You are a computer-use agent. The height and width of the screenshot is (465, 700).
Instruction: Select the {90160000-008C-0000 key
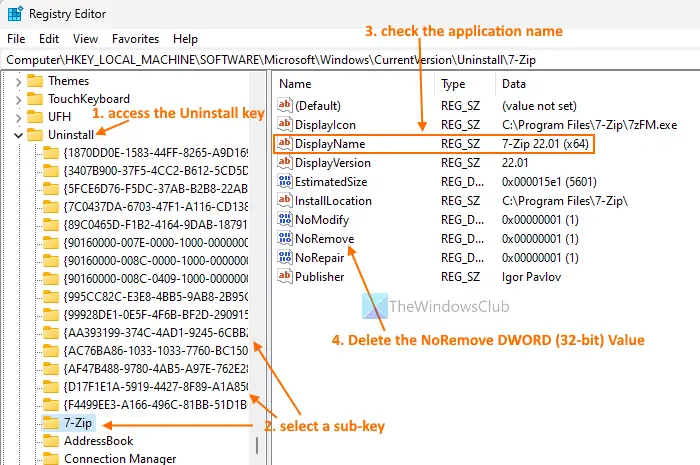[x=156, y=261]
